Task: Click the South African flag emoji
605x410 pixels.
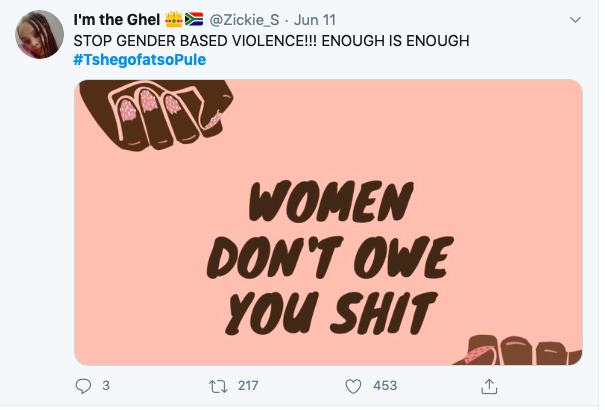Action: tap(194, 19)
